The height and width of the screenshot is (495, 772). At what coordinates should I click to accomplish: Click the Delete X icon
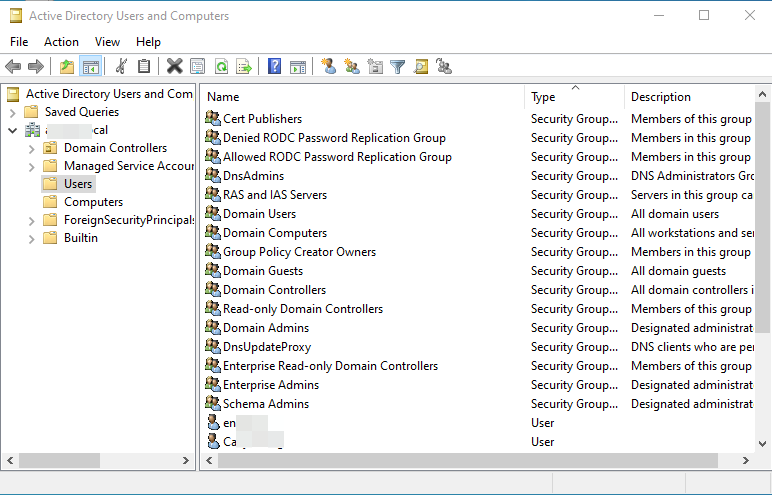174,66
